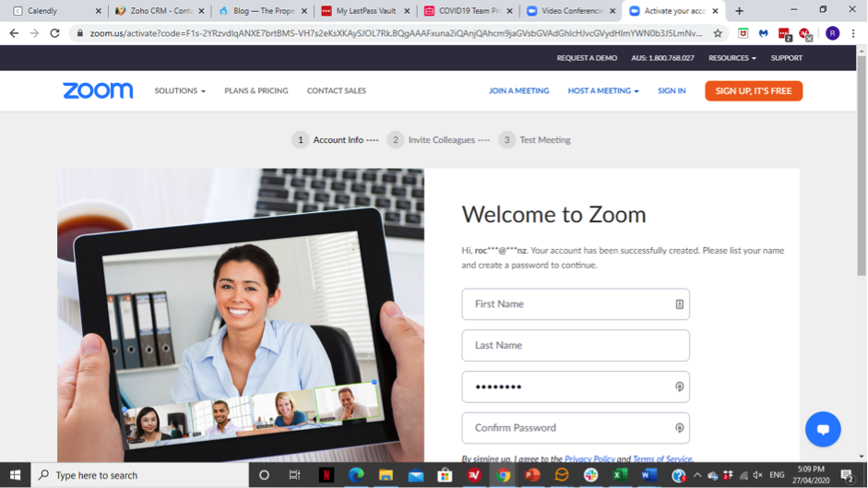Click the Confirm Password field
The height and width of the screenshot is (488, 868).
(x=576, y=428)
